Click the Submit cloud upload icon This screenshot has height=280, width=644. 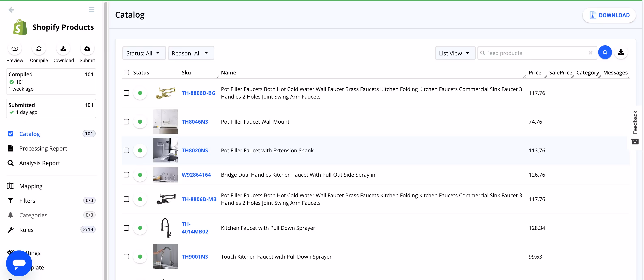[87, 49]
